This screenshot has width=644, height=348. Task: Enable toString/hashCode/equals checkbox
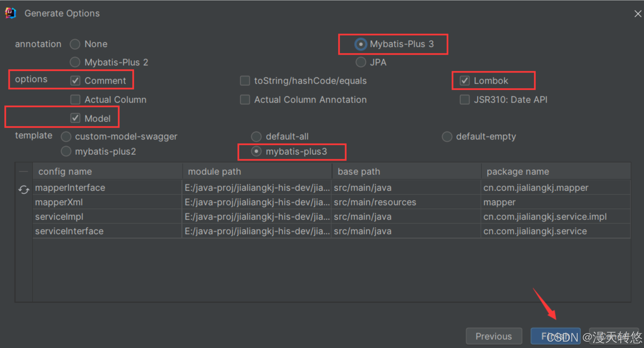coord(245,81)
